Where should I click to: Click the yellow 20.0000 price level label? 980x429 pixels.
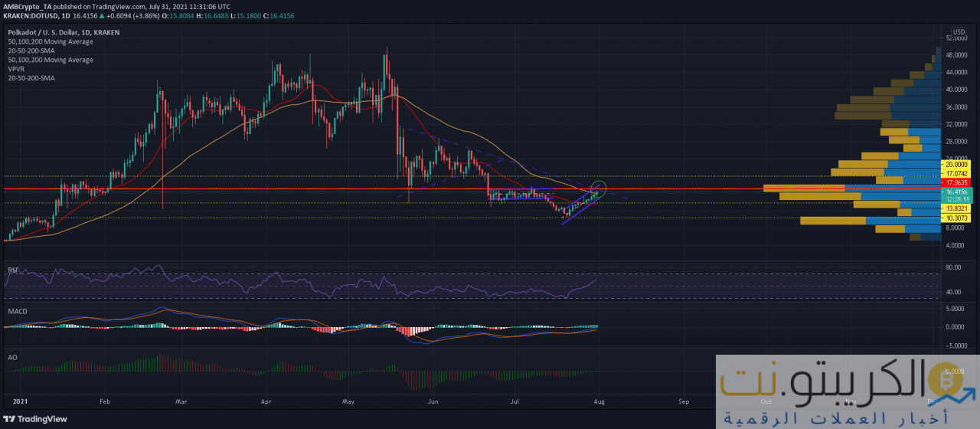[x=958, y=164]
